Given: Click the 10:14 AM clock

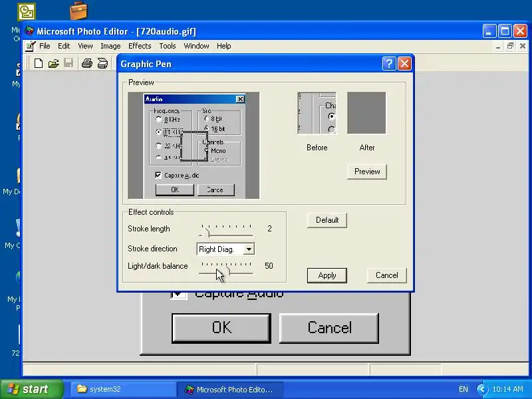Looking at the screenshot, I should (x=507, y=389).
